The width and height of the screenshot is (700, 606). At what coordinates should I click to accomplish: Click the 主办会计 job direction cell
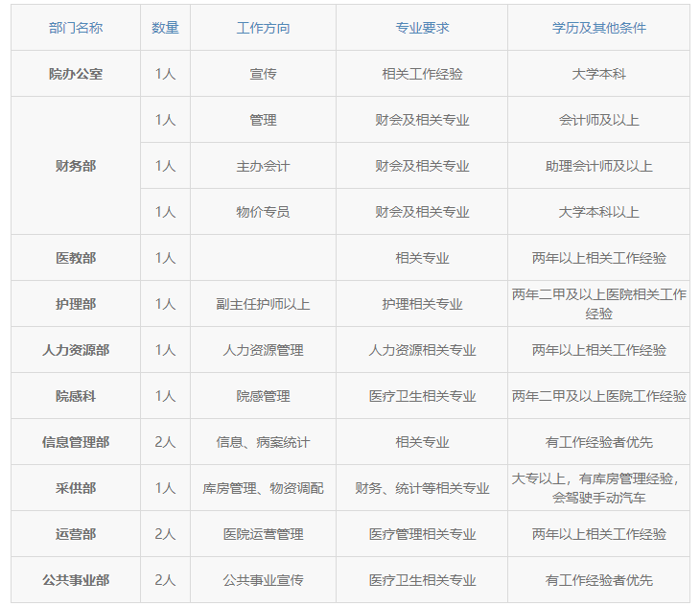pyautogui.click(x=263, y=166)
